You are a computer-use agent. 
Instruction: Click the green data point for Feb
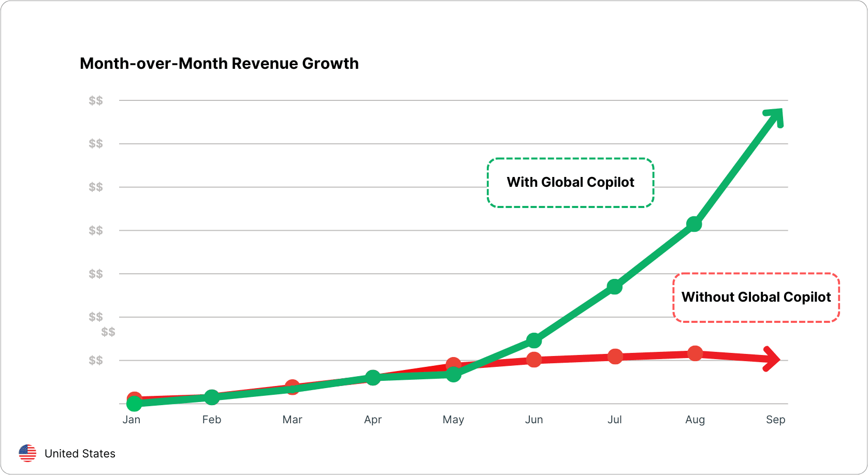(212, 397)
